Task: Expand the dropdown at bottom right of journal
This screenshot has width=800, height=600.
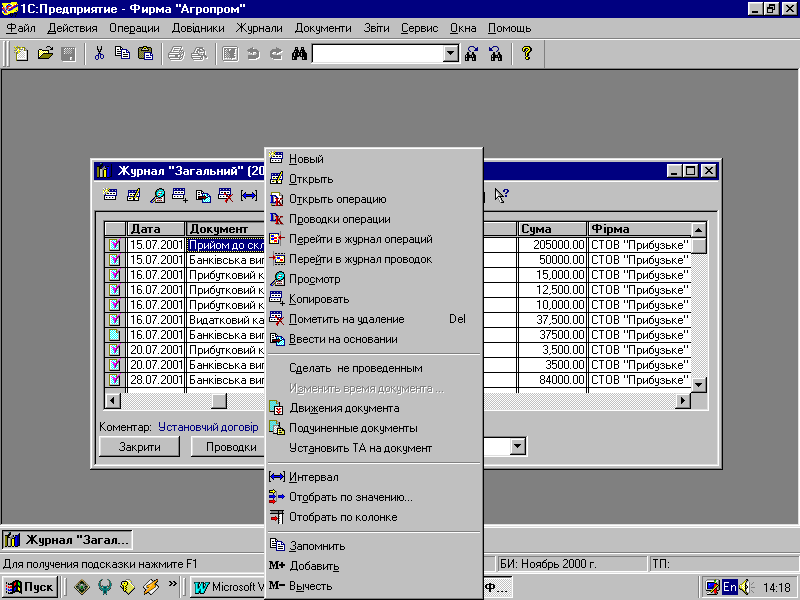Action: pos(517,447)
